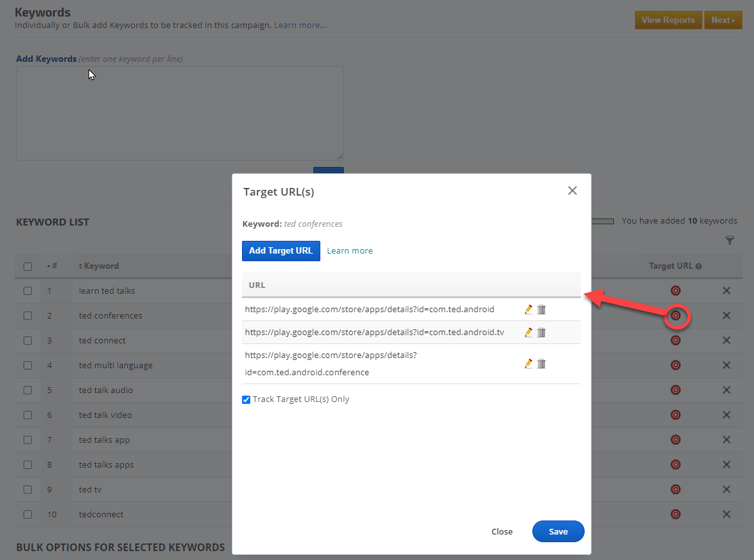The width and height of the screenshot is (754, 560).
Task: Open target URL icon for tedconnect
Action: pos(676,514)
